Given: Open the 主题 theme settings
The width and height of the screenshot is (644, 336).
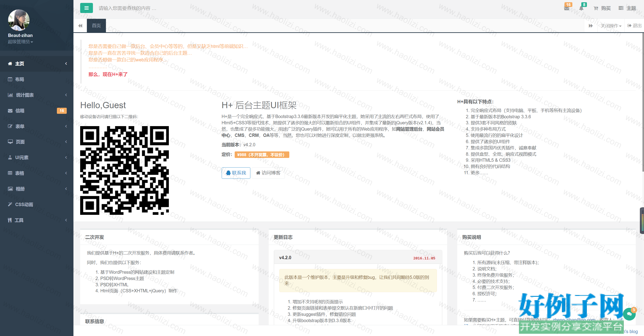Looking at the screenshot, I should pos(627,9).
